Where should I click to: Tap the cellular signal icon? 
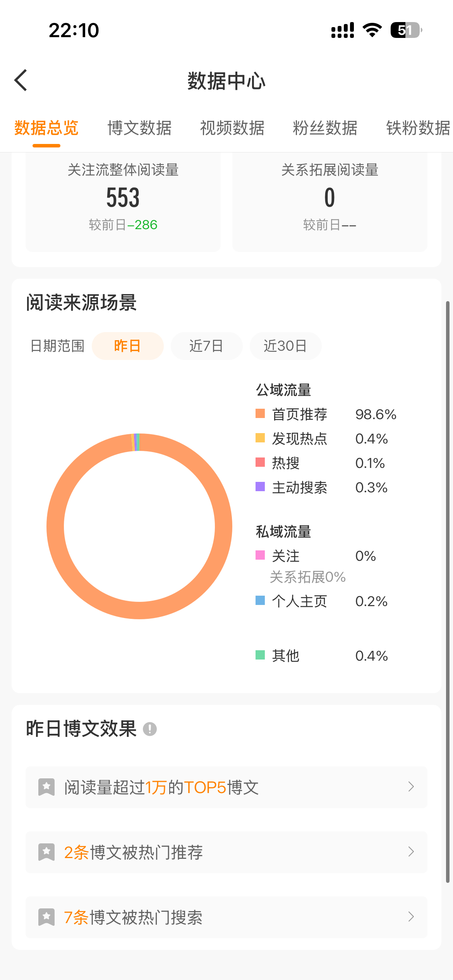pyautogui.click(x=343, y=30)
